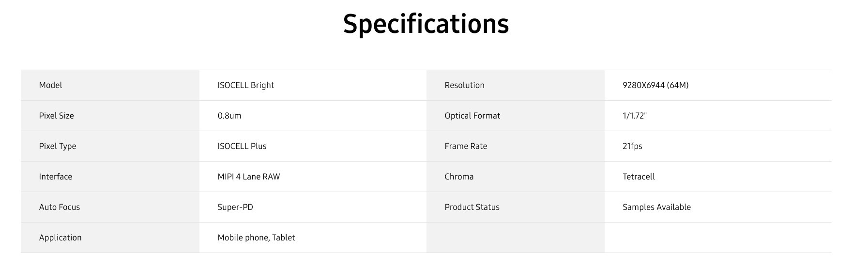Click the Auto Focus label
Image resolution: width=868 pixels, height=268 pixels.
pyautogui.click(x=60, y=207)
